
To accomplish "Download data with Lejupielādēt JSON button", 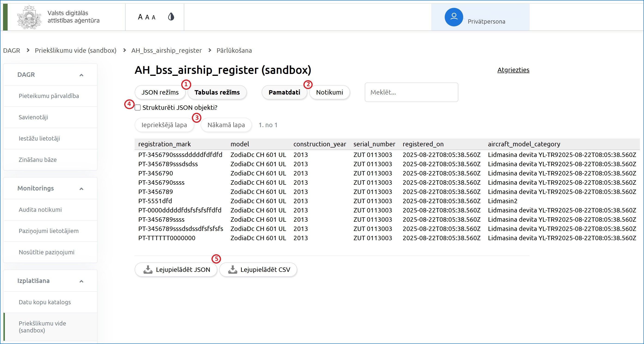I will pos(176,270).
